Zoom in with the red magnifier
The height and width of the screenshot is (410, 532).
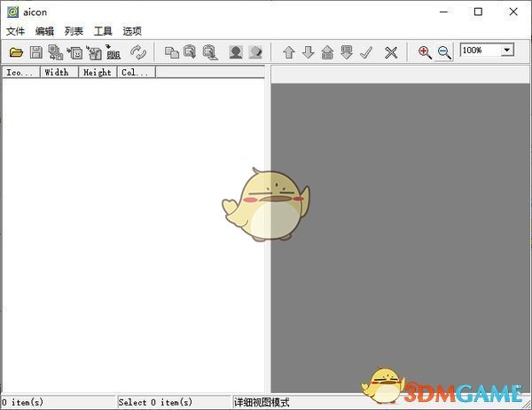425,52
